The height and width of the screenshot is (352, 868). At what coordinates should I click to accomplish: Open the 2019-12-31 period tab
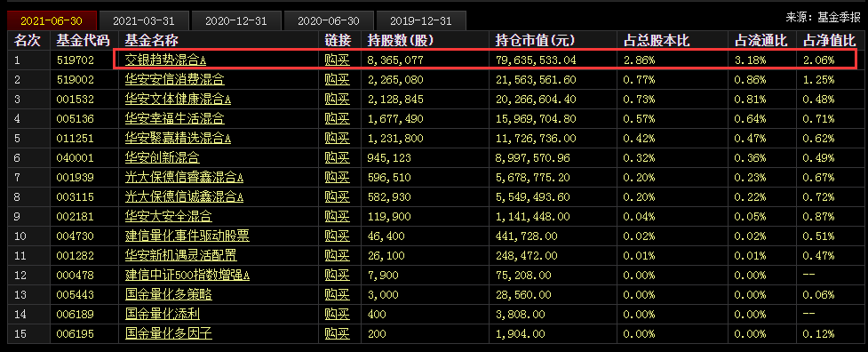tap(421, 21)
